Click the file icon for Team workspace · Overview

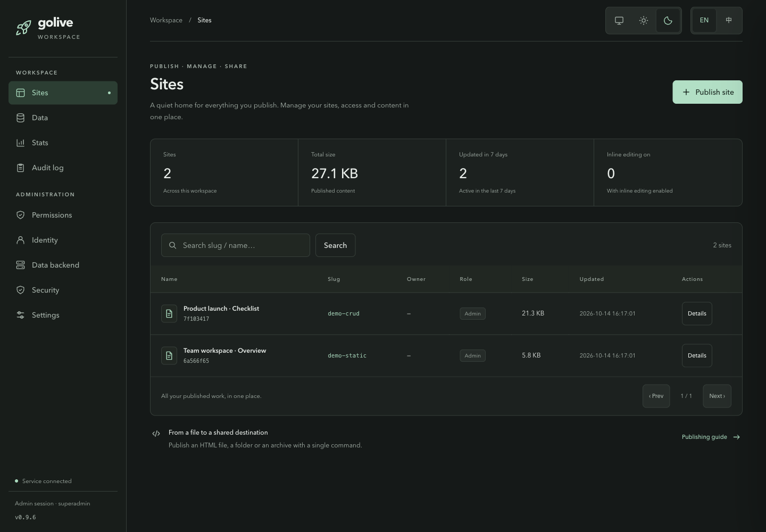(x=169, y=355)
